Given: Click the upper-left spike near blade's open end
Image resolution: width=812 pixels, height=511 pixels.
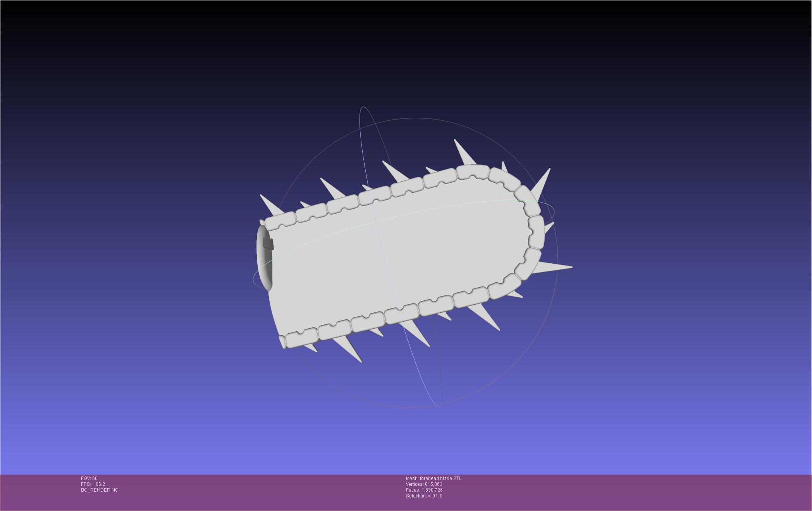Looking at the screenshot, I should tap(272, 205).
